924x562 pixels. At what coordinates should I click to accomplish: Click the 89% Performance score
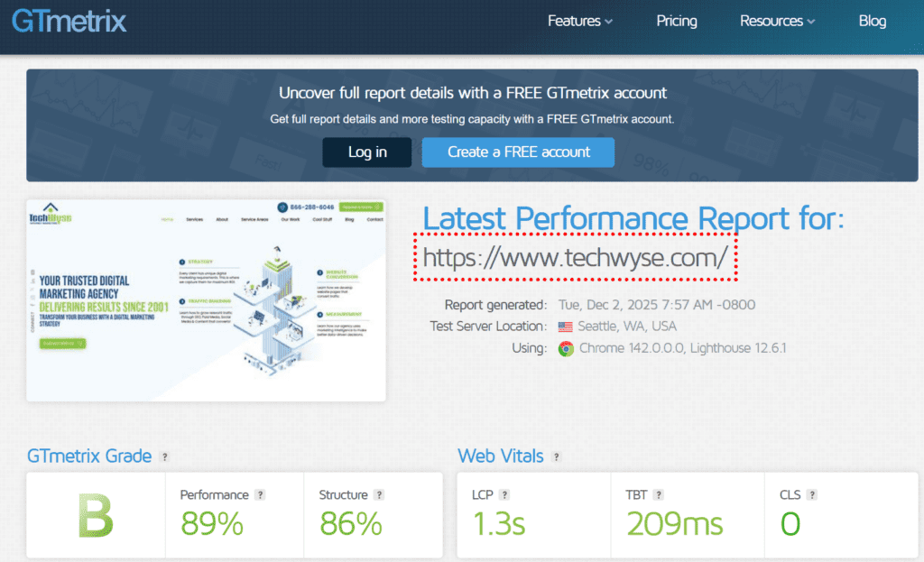tap(213, 523)
